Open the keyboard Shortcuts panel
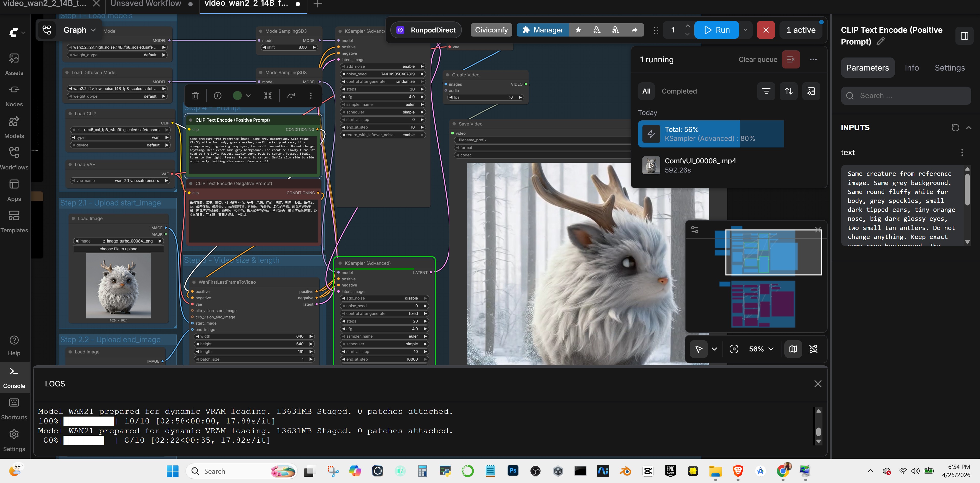The width and height of the screenshot is (980, 483). click(x=14, y=409)
